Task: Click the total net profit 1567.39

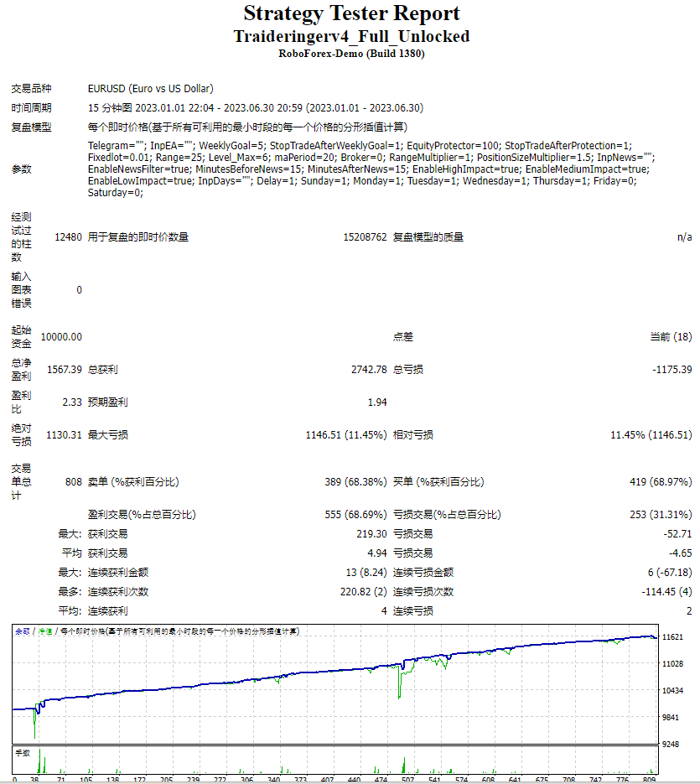Action: tap(65, 370)
